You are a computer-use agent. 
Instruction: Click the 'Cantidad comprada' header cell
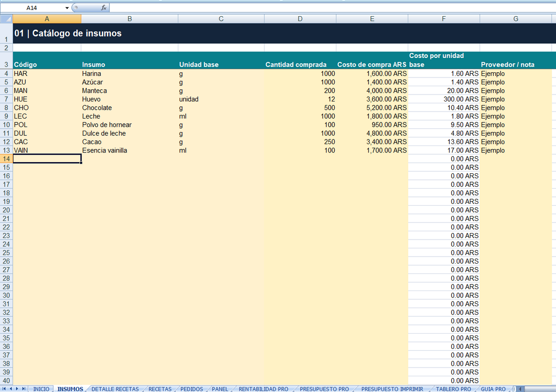click(300, 61)
